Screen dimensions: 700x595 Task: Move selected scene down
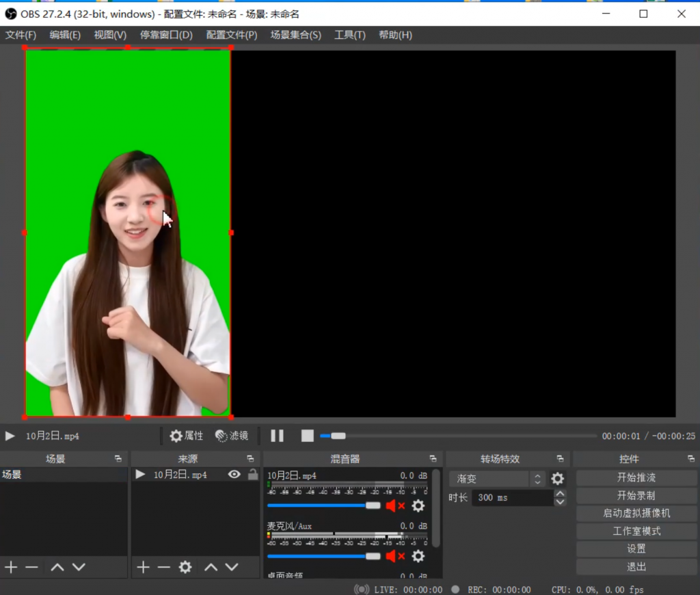[x=79, y=567]
